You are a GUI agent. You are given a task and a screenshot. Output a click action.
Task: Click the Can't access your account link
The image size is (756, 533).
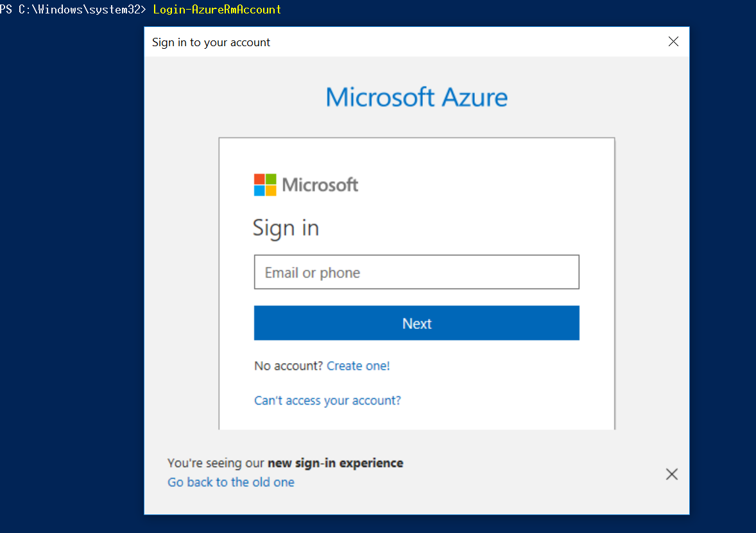(x=327, y=400)
